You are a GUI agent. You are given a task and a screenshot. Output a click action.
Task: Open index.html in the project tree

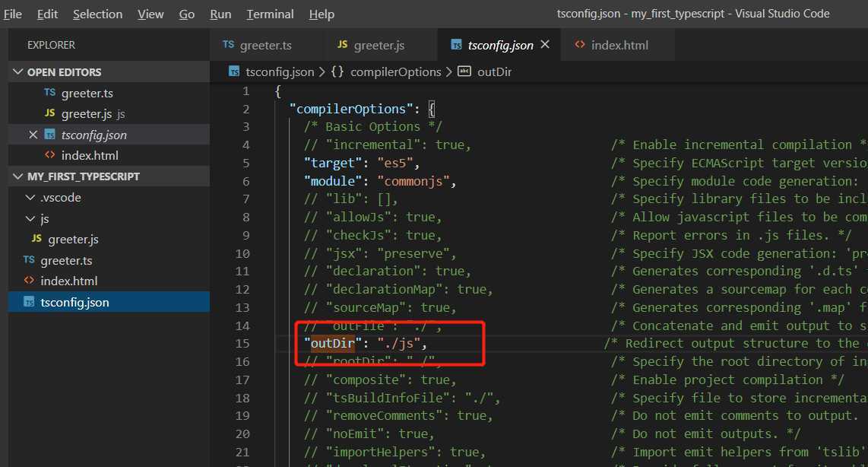[x=109, y=281]
